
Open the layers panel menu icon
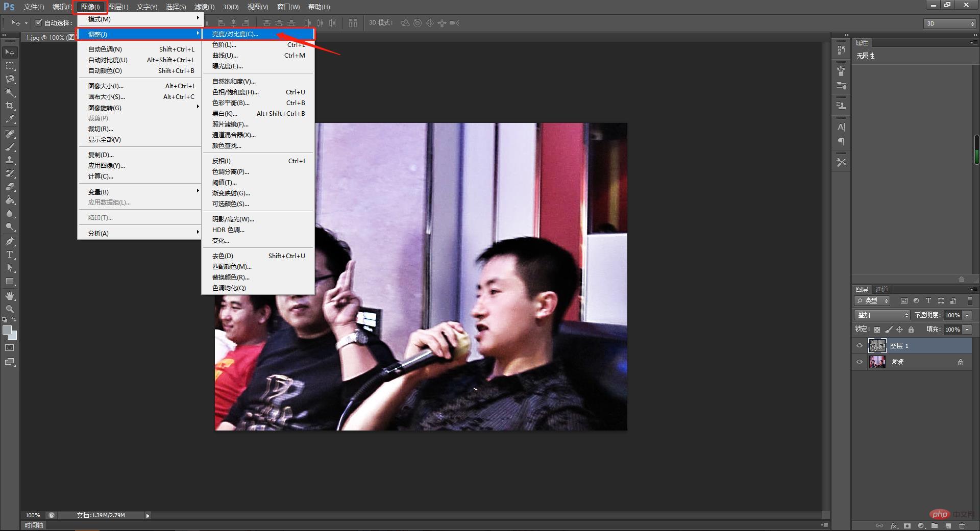[973, 289]
